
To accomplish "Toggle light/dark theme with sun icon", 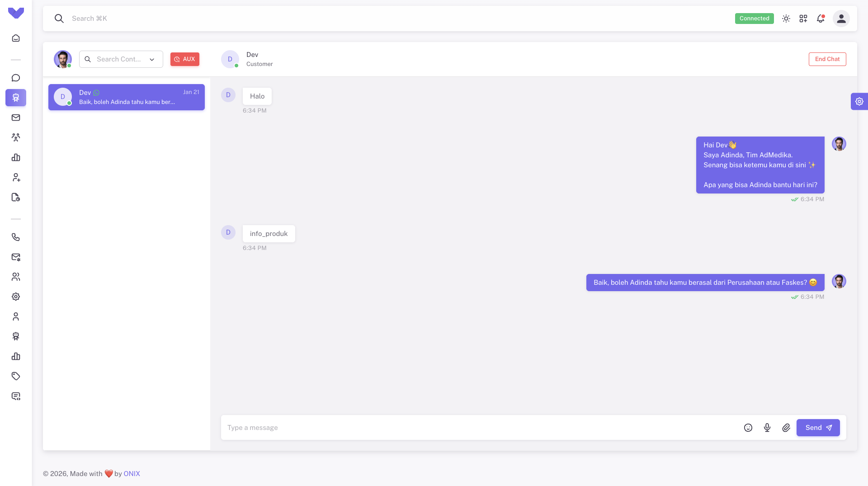I will click(786, 19).
